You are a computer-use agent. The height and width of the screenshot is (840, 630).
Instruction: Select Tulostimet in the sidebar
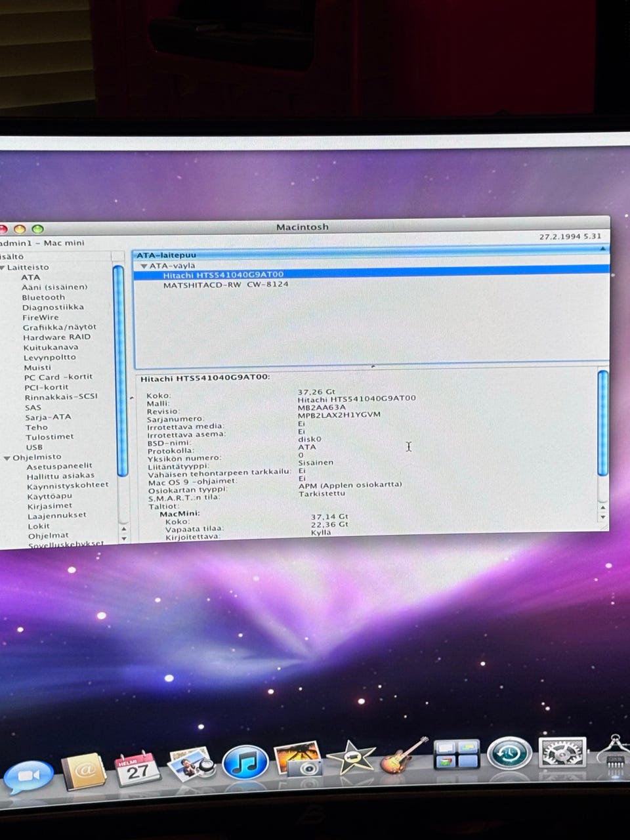[x=50, y=437]
